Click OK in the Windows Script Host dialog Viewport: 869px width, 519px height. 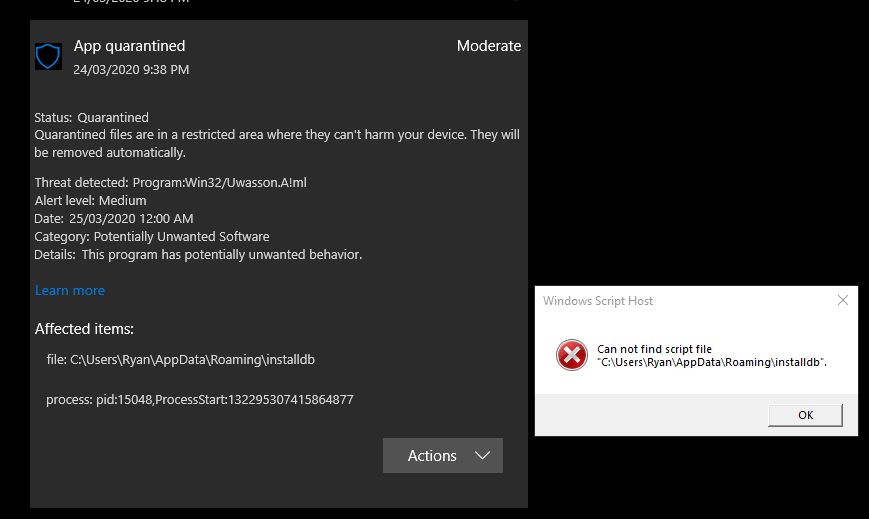[x=805, y=415]
